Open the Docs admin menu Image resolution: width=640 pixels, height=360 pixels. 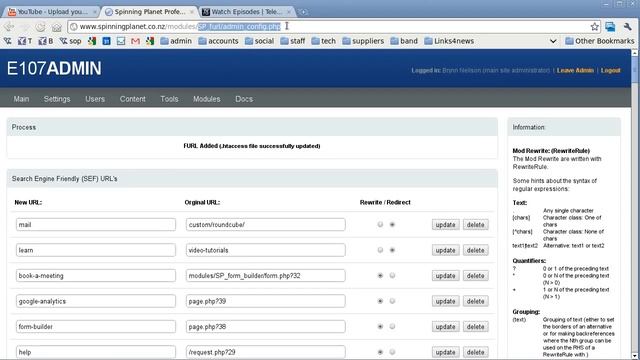click(x=244, y=99)
